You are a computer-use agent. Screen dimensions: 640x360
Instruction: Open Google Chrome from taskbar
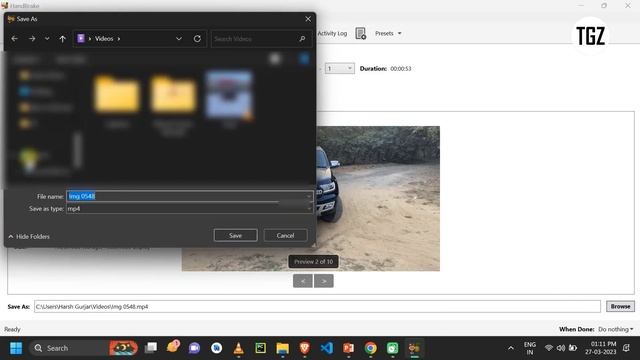coord(371,348)
